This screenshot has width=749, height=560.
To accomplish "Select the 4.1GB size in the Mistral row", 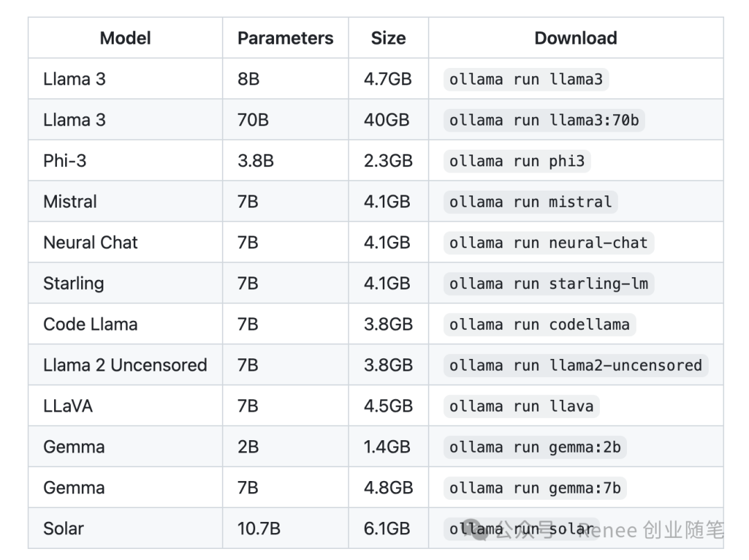I will click(387, 202).
